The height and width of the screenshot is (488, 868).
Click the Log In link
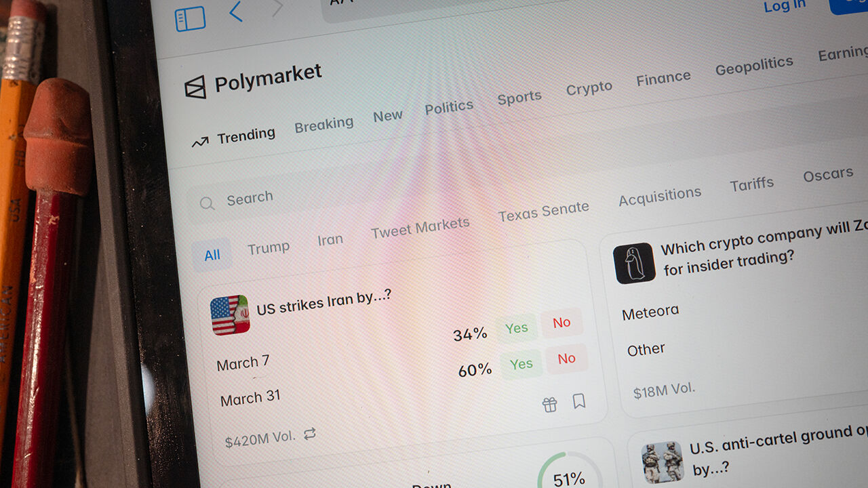click(x=785, y=6)
